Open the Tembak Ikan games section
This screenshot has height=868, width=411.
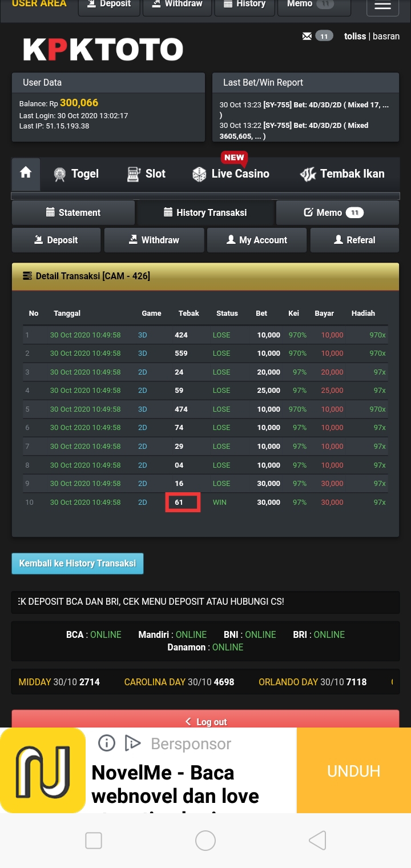[342, 174]
